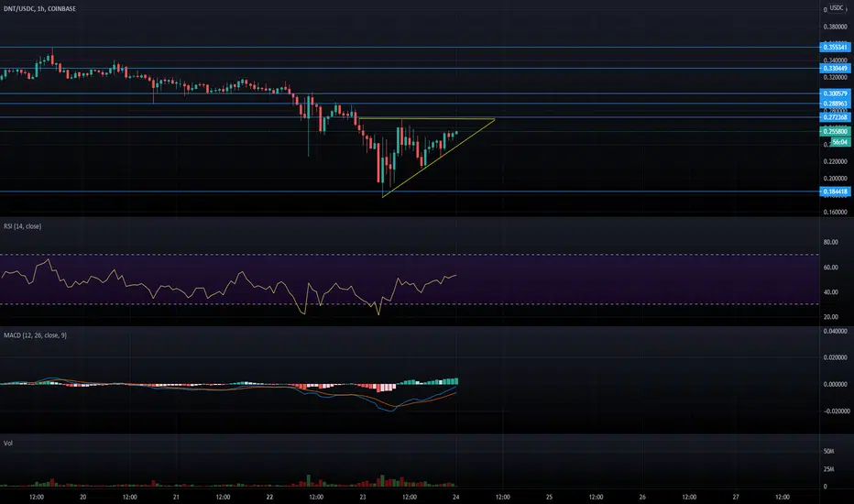Click the 56:04 bar countdown label

[839, 142]
